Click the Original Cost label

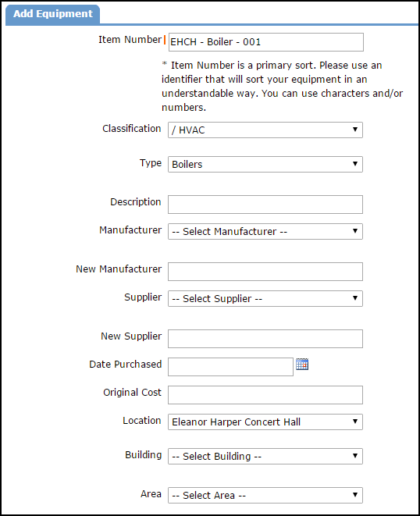[x=132, y=392]
